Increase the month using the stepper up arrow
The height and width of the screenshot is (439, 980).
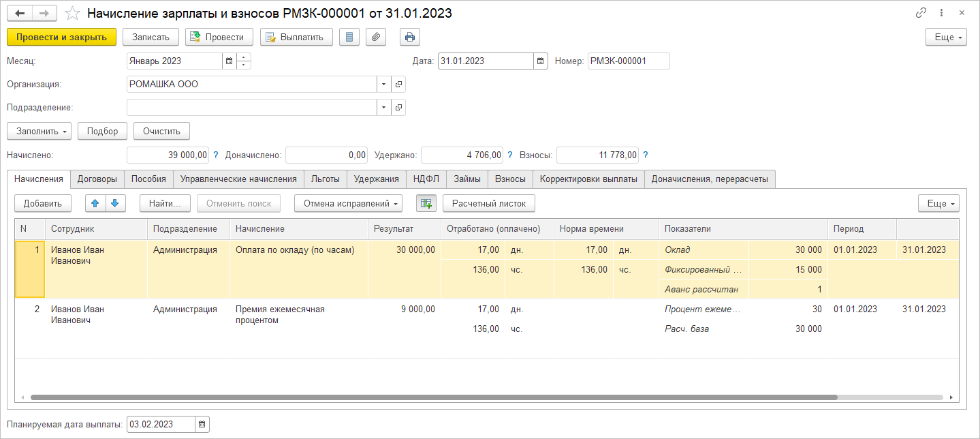[244, 57]
